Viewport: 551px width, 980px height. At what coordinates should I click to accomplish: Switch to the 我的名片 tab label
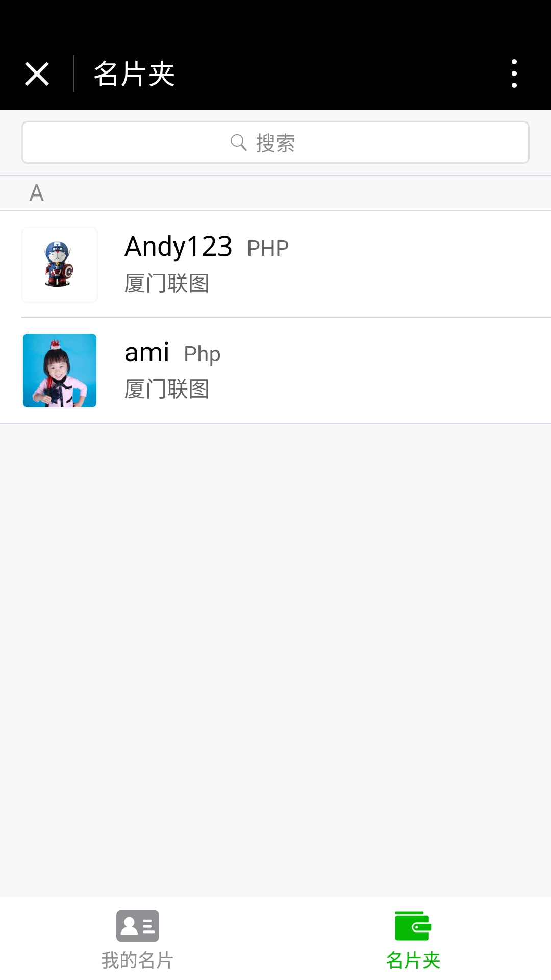tap(137, 961)
